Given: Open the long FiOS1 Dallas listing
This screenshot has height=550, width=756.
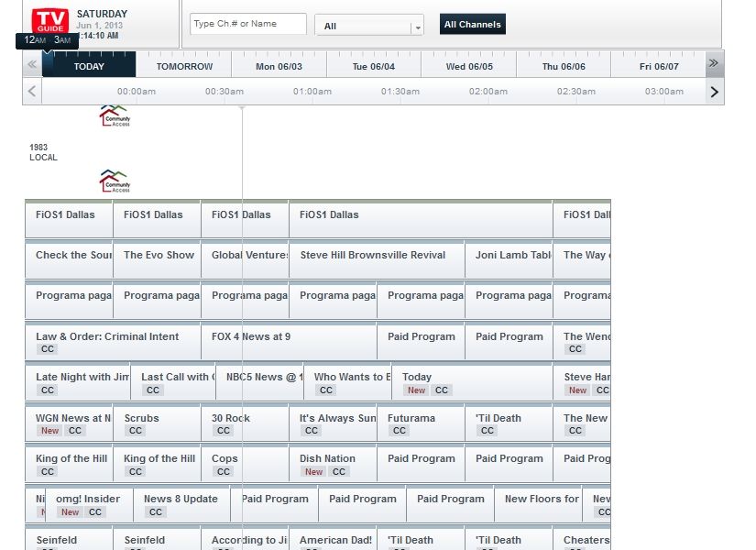Looking at the screenshot, I should 421,219.
